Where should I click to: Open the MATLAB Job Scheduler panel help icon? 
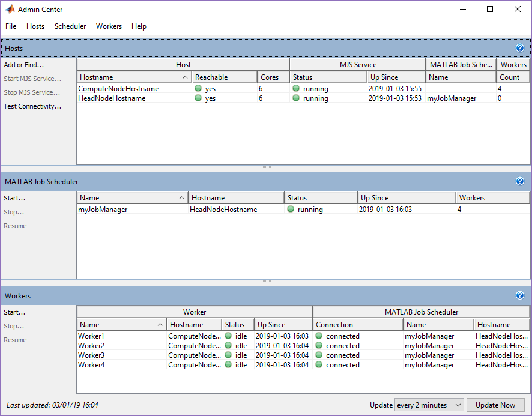click(519, 181)
